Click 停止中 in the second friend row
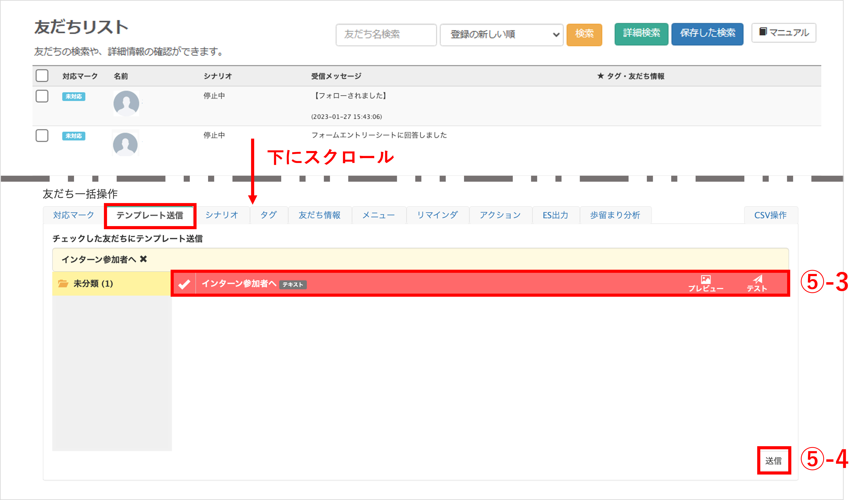868x500 pixels. pyautogui.click(x=214, y=135)
